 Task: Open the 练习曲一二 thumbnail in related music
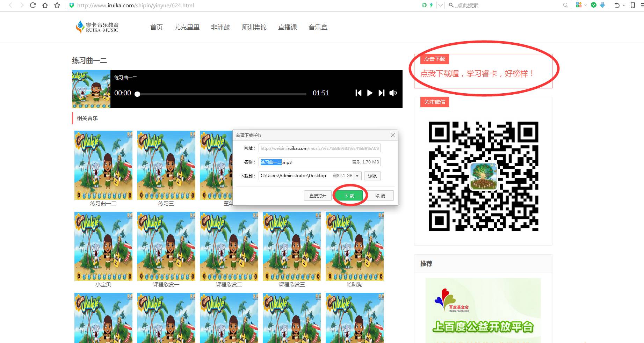103,165
